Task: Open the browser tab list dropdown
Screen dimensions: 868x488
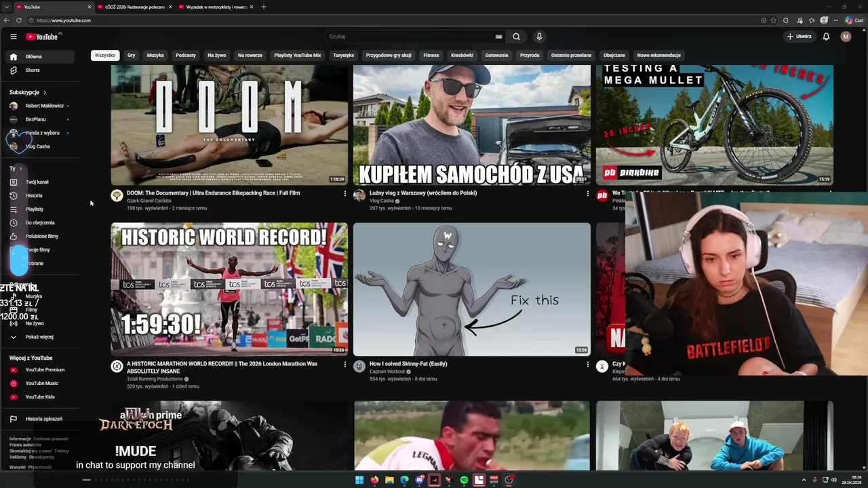Action: pyautogui.click(x=7, y=7)
